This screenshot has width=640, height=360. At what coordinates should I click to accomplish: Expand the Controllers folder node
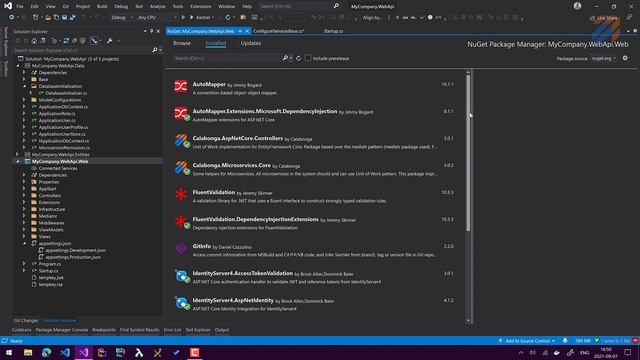[24, 196]
